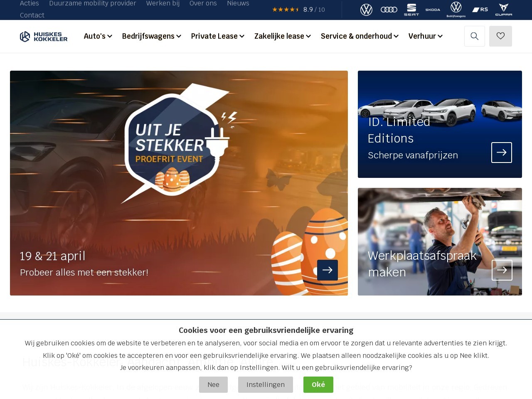The height and width of the screenshot is (399, 532).
Task: Click the arrow on Werkplaatsafspraak maken card
Action: pos(502,270)
